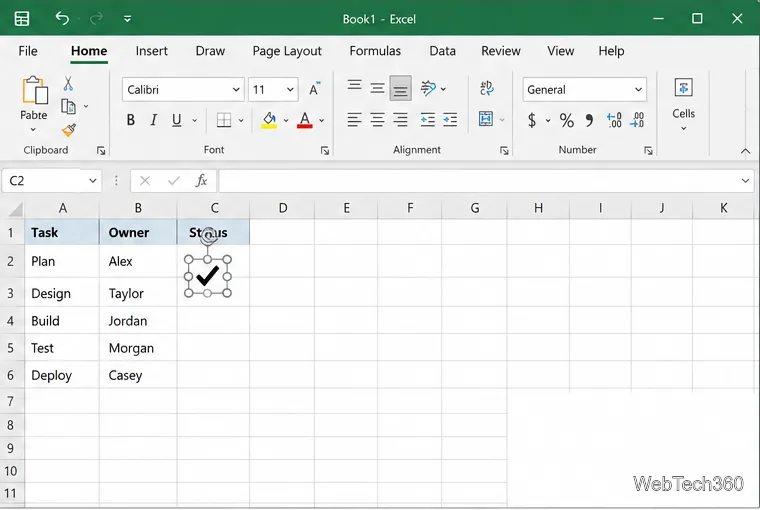Image resolution: width=760 pixels, height=510 pixels.
Task: Collapse the ribbon using the chevron
Action: [x=745, y=151]
